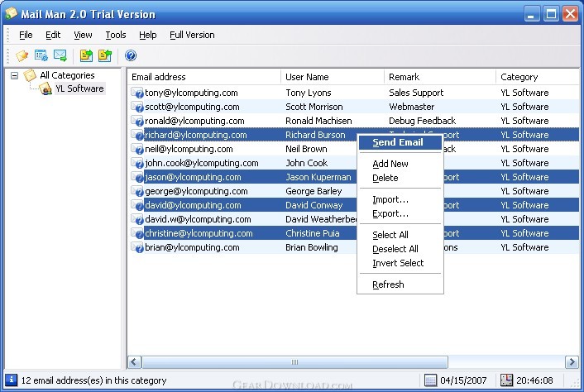The image size is (584, 392).
Task: Sort by Remark column header
Action: tap(440, 77)
